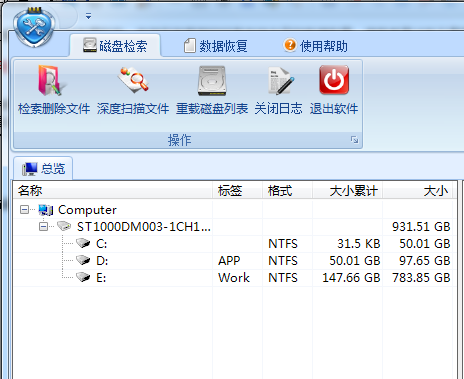This screenshot has width=464, height=379.
Task: Click the D: drive icon
Action: coord(83,260)
